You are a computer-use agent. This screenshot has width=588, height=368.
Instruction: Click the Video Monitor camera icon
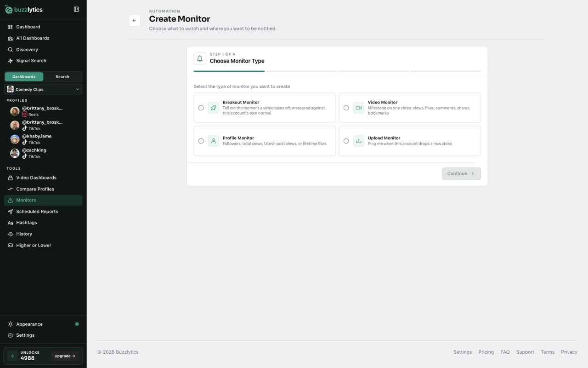(x=359, y=108)
